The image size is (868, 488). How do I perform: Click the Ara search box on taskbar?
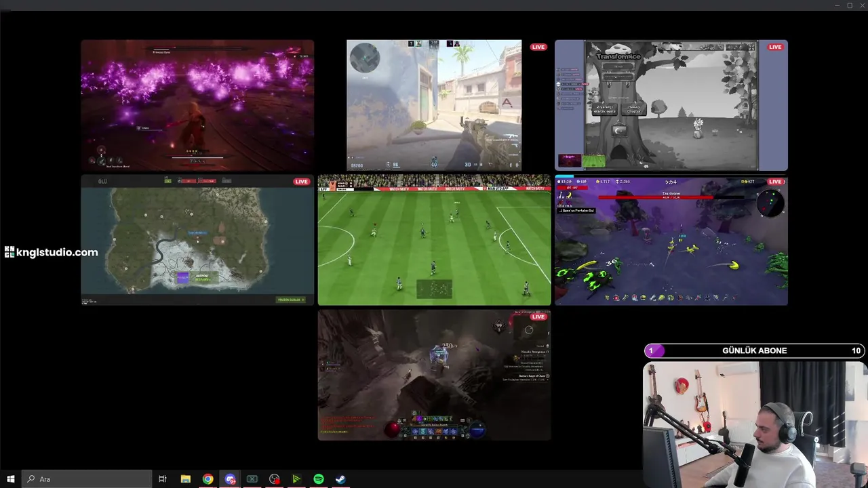87,479
